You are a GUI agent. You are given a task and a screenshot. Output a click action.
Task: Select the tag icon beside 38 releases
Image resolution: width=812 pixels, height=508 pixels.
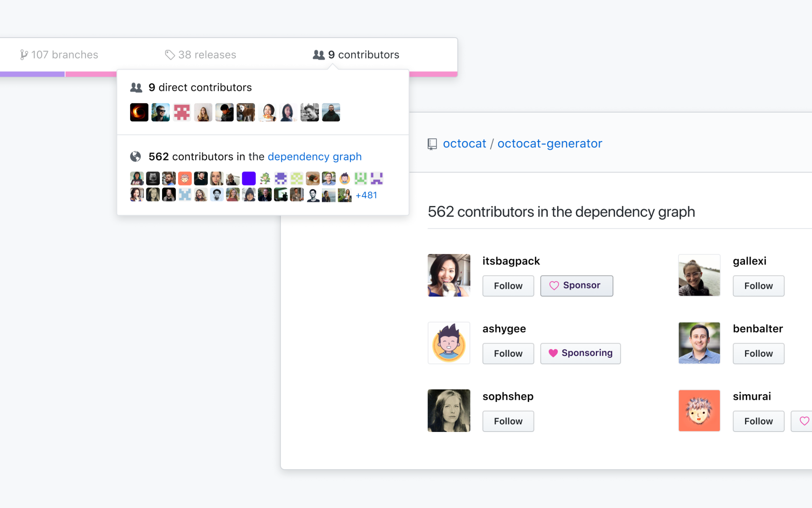169,55
